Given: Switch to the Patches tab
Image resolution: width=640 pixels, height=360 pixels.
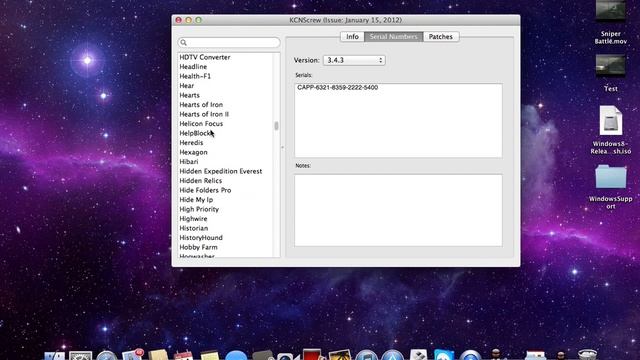Looking at the screenshot, I should 441,37.
